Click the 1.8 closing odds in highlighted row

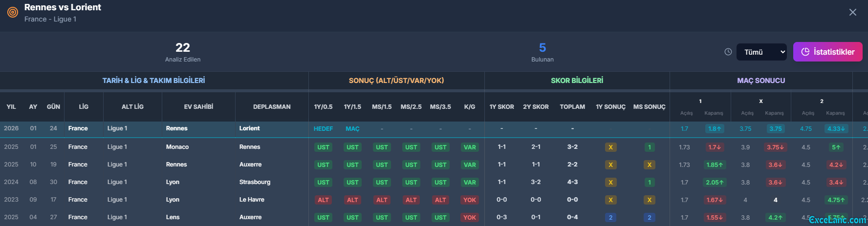click(714, 129)
